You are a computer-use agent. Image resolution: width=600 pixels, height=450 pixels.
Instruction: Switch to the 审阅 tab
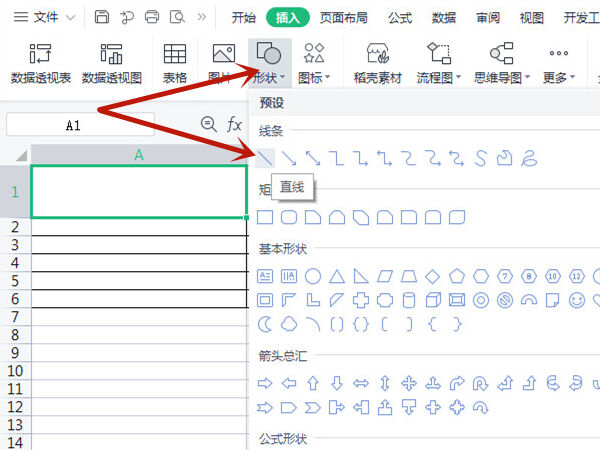click(488, 18)
